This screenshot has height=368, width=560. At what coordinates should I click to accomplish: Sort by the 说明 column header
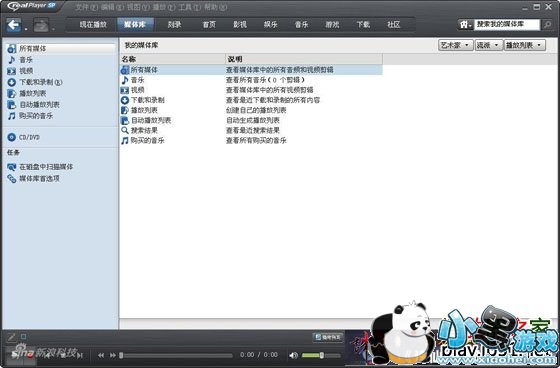304,59
